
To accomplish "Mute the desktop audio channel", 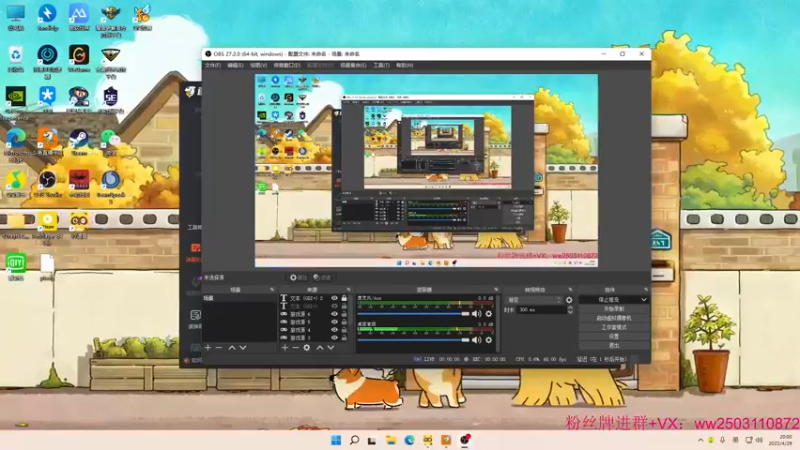I will point(477,340).
